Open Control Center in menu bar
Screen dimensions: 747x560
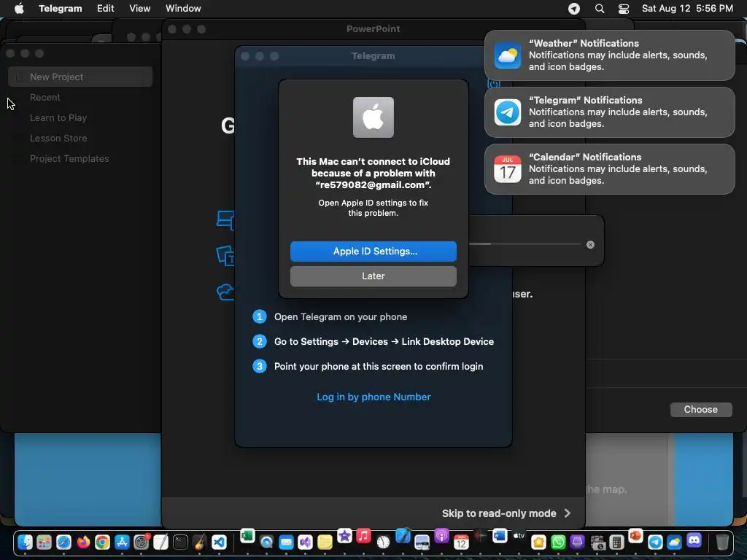pos(623,9)
